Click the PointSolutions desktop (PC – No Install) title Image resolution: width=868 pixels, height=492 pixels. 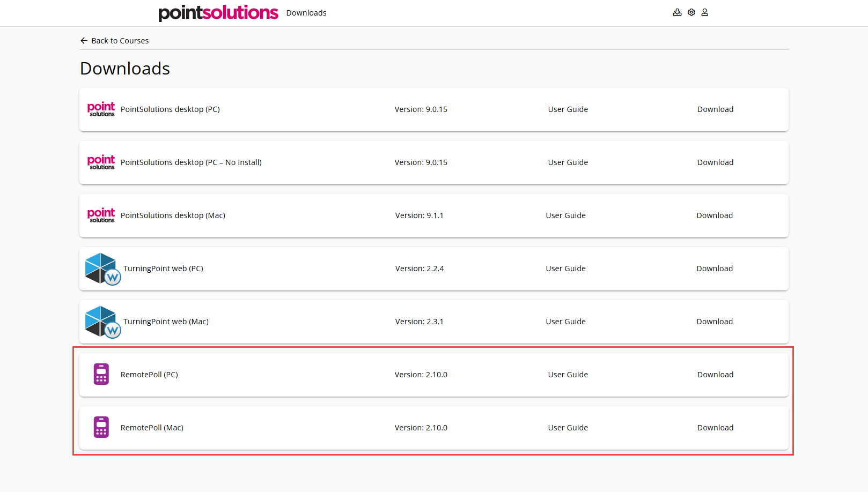tap(191, 162)
